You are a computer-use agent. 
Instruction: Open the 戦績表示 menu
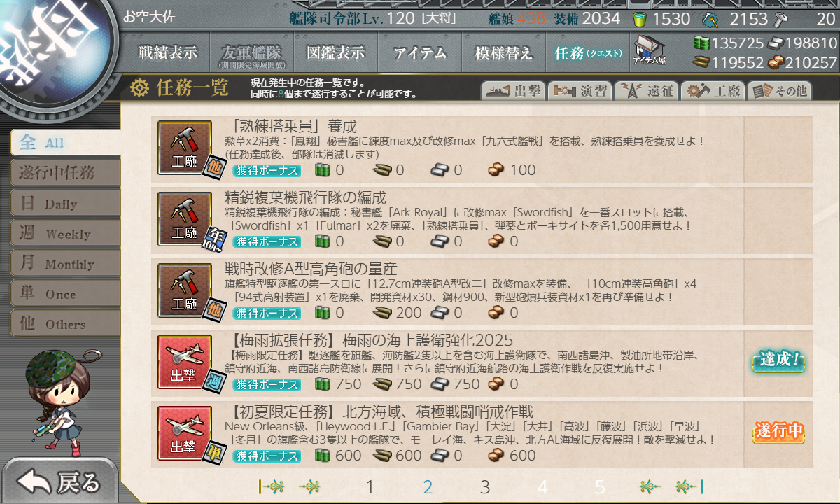pyautogui.click(x=168, y=52)
